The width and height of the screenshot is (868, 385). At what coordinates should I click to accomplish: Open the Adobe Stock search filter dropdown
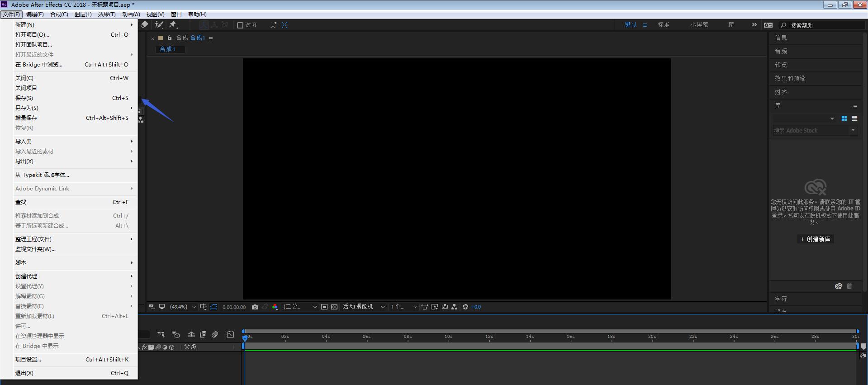tap(853, 130)
